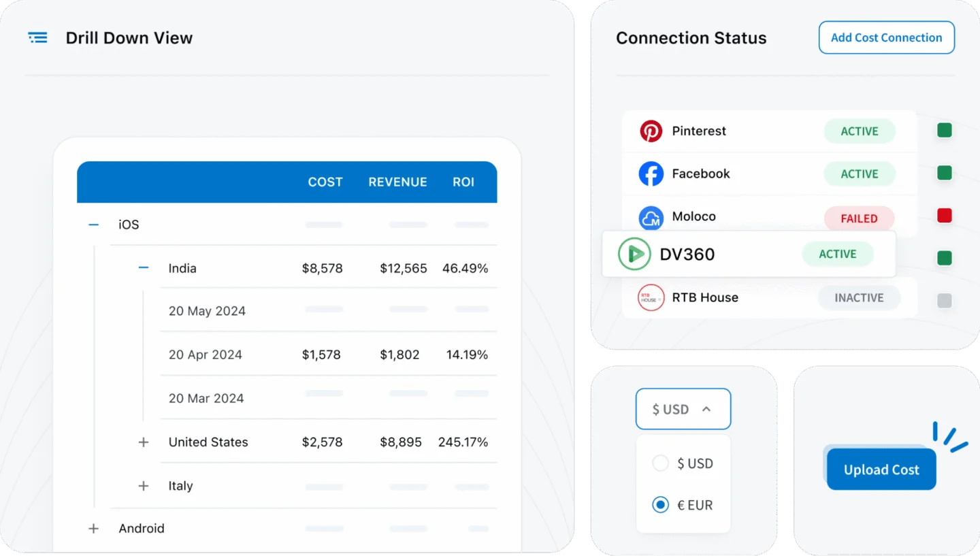Click the ROI column header

click(x=463, y=182)
